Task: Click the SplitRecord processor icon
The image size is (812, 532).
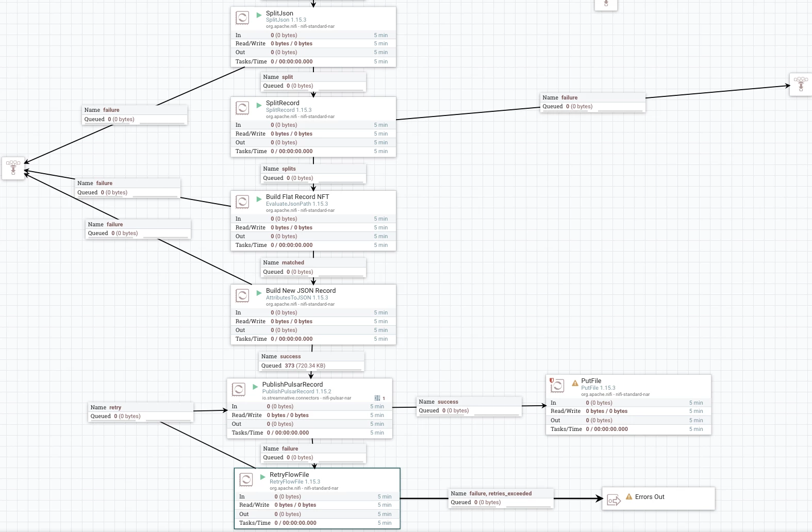Action: point(242,108)
